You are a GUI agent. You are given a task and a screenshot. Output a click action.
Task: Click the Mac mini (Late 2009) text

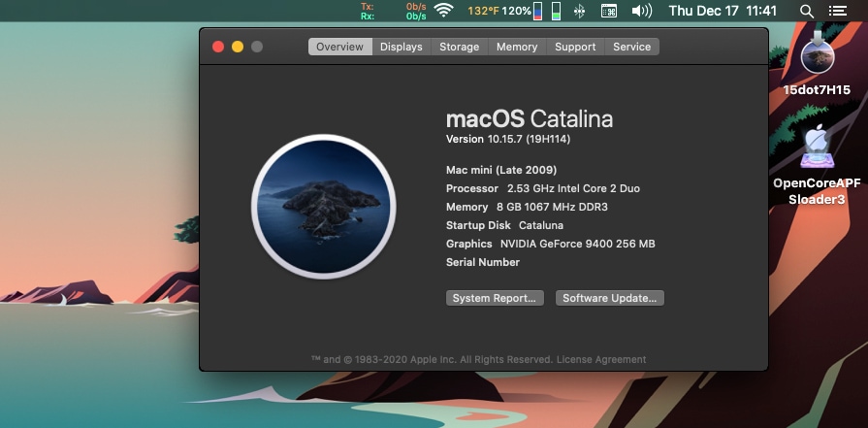click(501, 170)
